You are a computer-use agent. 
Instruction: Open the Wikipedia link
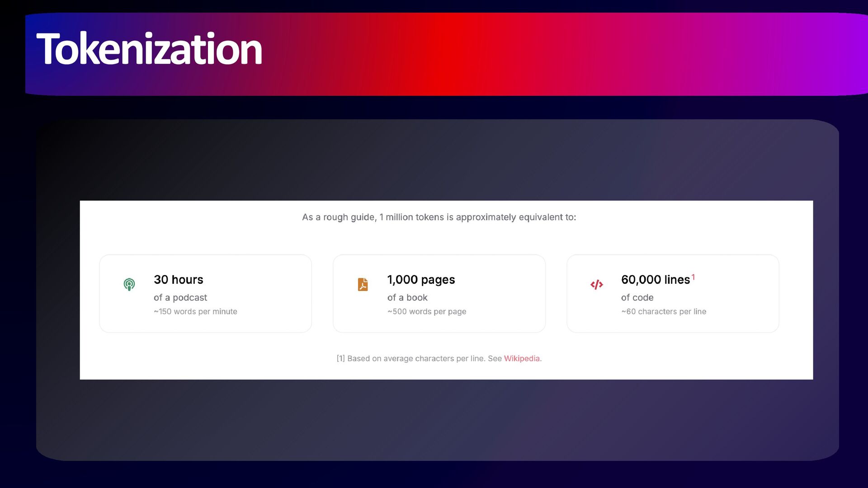pyautogui.click(x=521, y=358)
